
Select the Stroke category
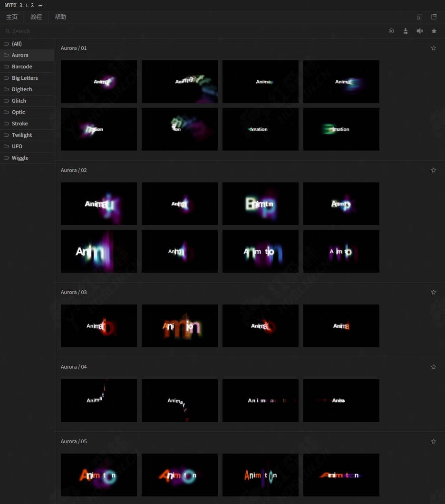click(27, 124)
